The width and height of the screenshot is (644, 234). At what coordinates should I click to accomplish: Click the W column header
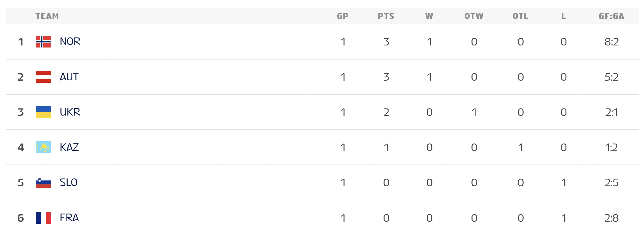point(429,16)
